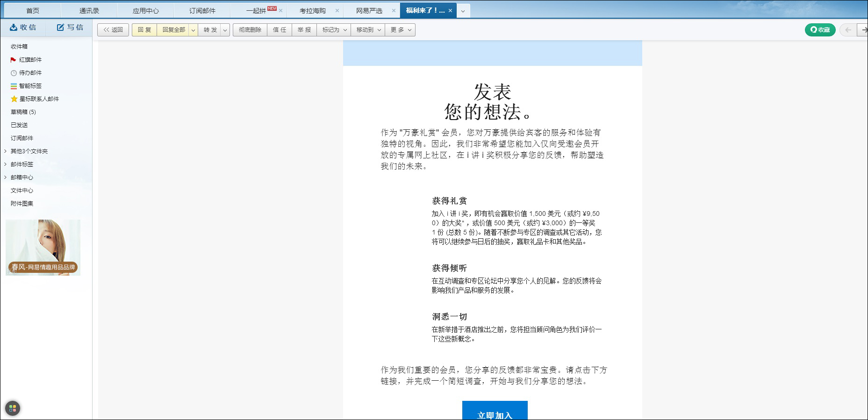Click the green 收藏 button
The height and width of the screenshot is (420, 868).
pos(820,30)
